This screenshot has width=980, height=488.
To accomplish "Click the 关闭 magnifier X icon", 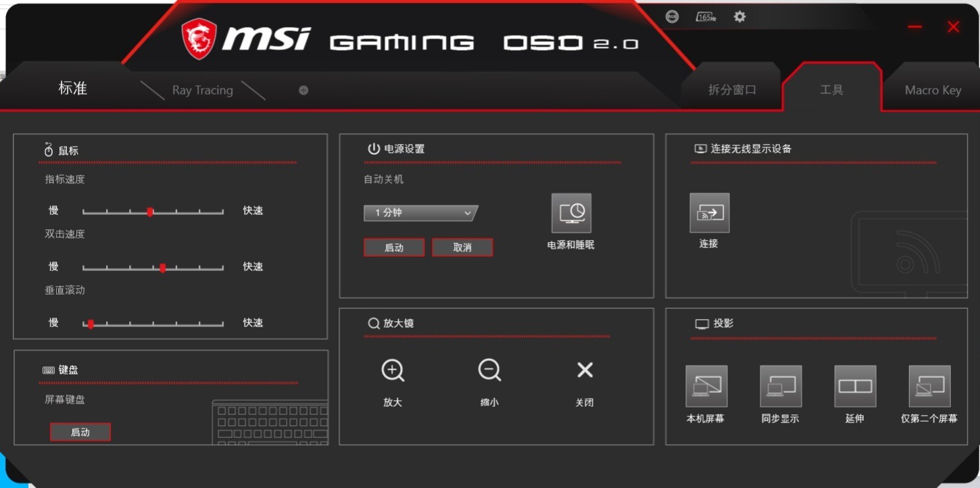I will [x=585, y=370].
